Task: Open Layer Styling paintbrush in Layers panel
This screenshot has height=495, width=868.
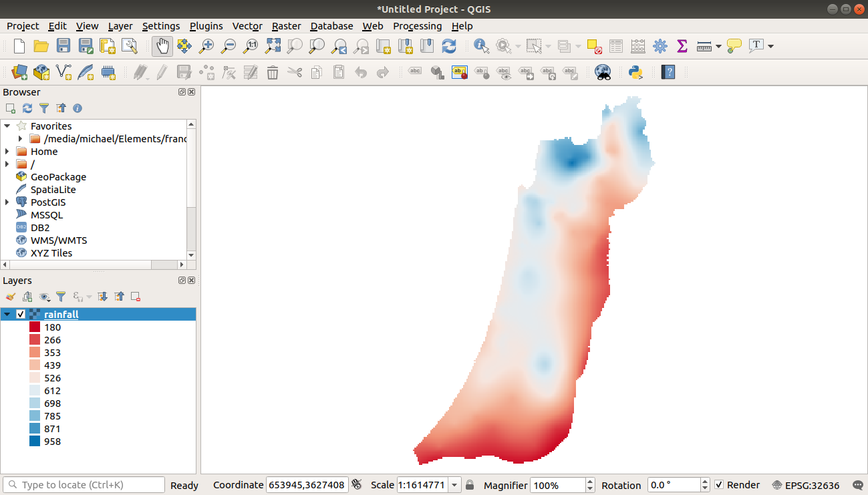Action: 11,297
